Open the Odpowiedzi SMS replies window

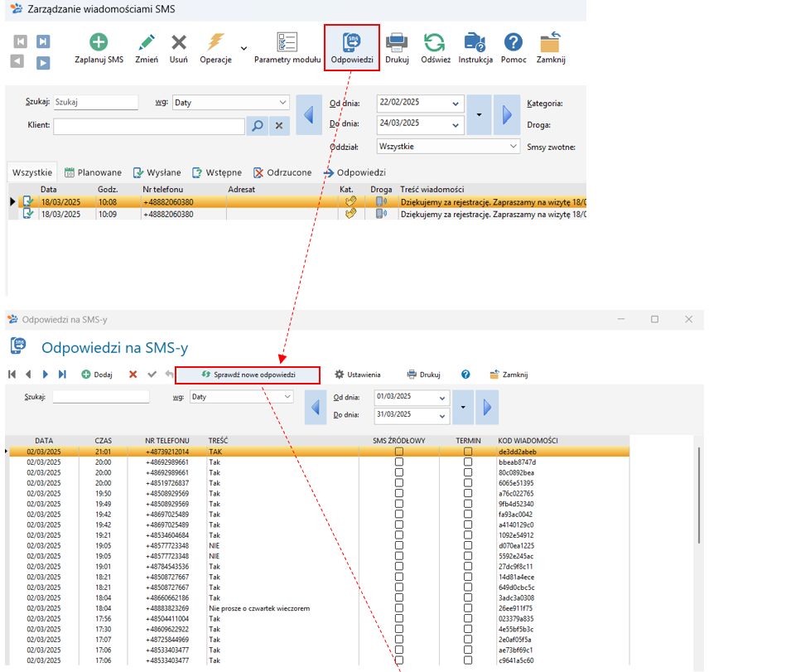coord(352,48)
